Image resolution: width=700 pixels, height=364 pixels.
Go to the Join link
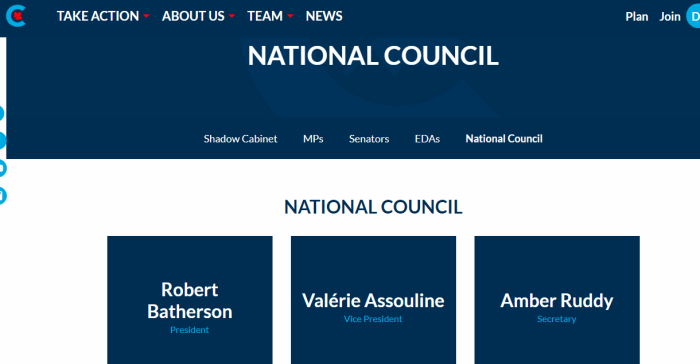670,17
